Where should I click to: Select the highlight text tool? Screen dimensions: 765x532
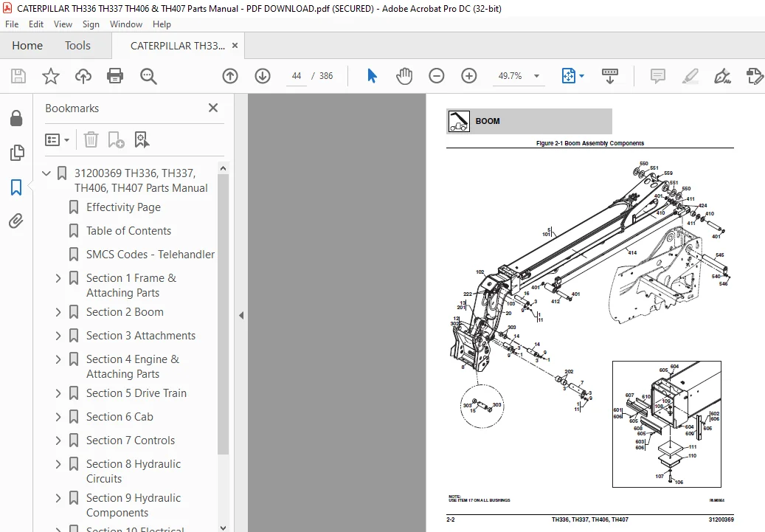click(690, 76)
